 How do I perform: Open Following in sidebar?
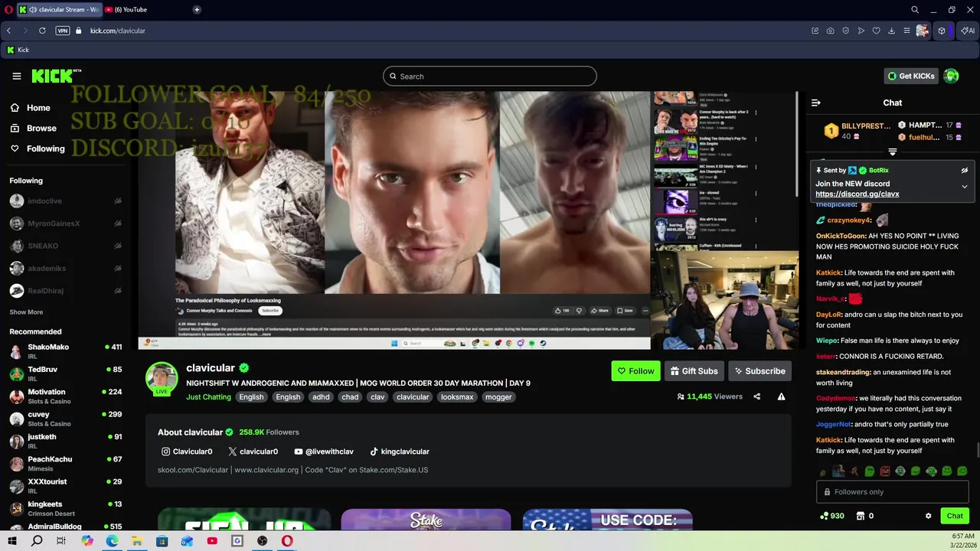[38, 148]
